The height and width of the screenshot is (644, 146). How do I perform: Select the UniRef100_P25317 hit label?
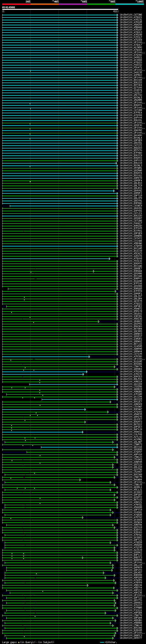tap(131, 37)
